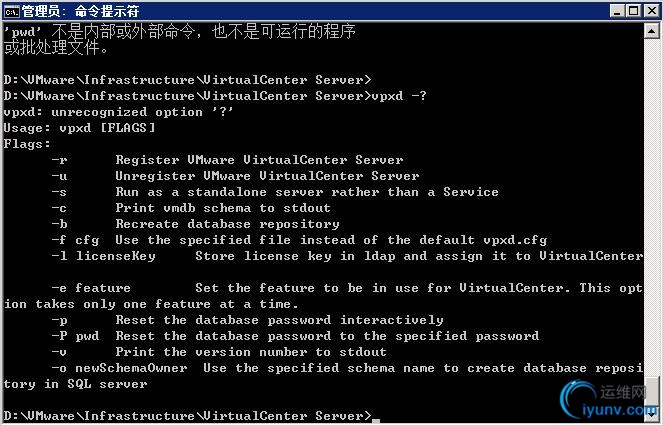Click the iyunv.com watermark logo

click(x=609, y=401)
